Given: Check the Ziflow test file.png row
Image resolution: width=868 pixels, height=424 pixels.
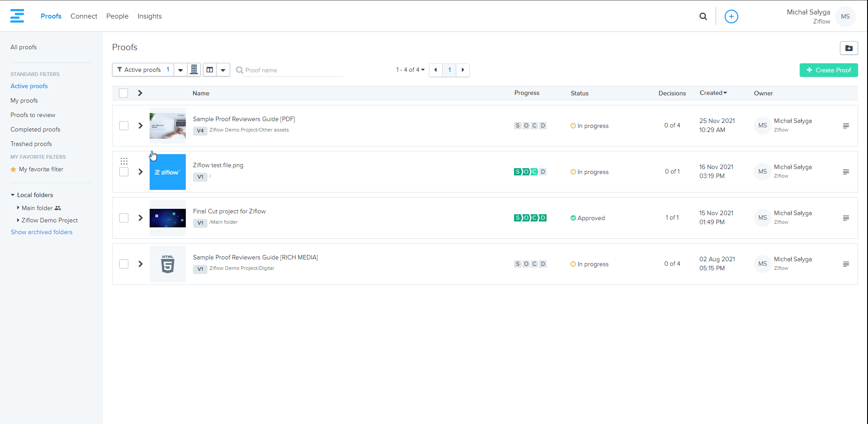Looking at the screenshot, I should point(124,172).
